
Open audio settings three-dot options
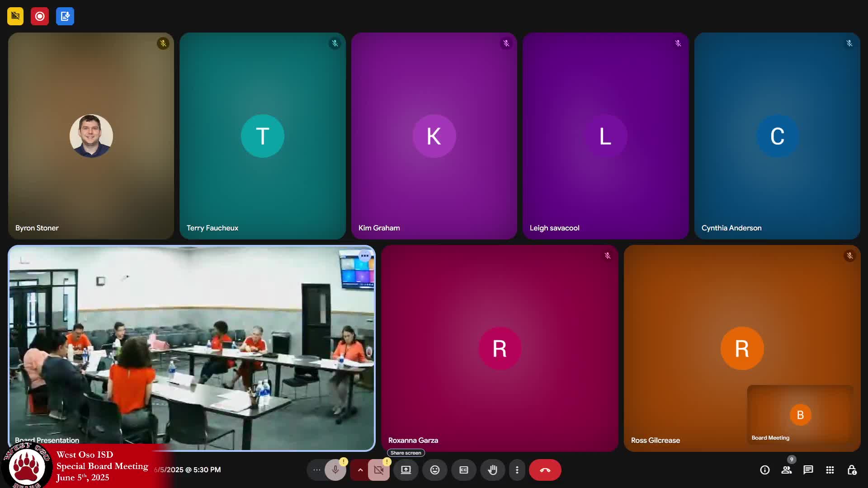pyautogui.click(x=316, y=470)
